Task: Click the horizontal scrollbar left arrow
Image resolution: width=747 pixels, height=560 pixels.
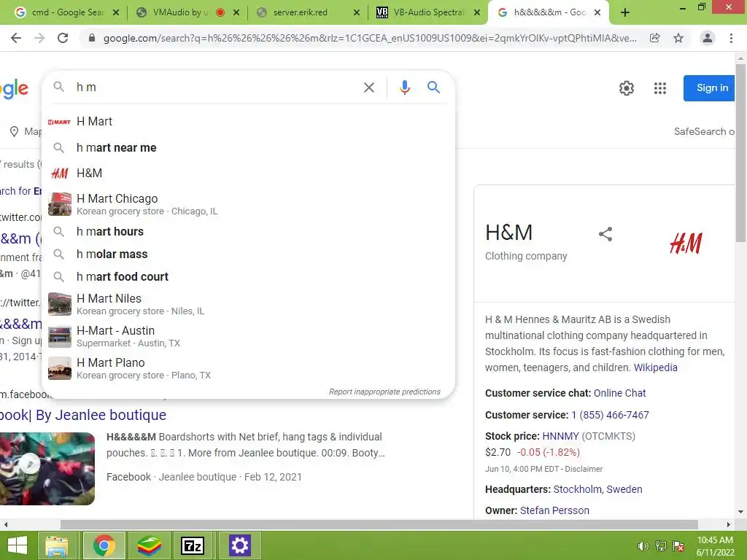Action: tap(5, 524)
